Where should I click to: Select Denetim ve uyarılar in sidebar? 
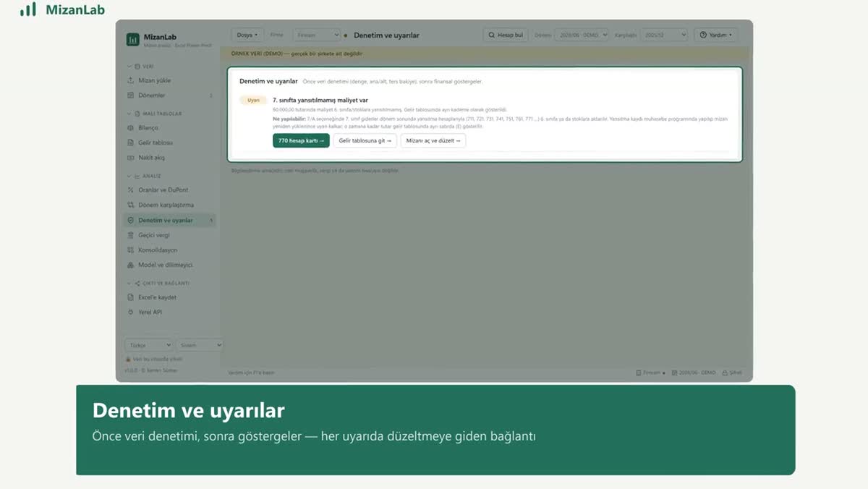(170, 220)
